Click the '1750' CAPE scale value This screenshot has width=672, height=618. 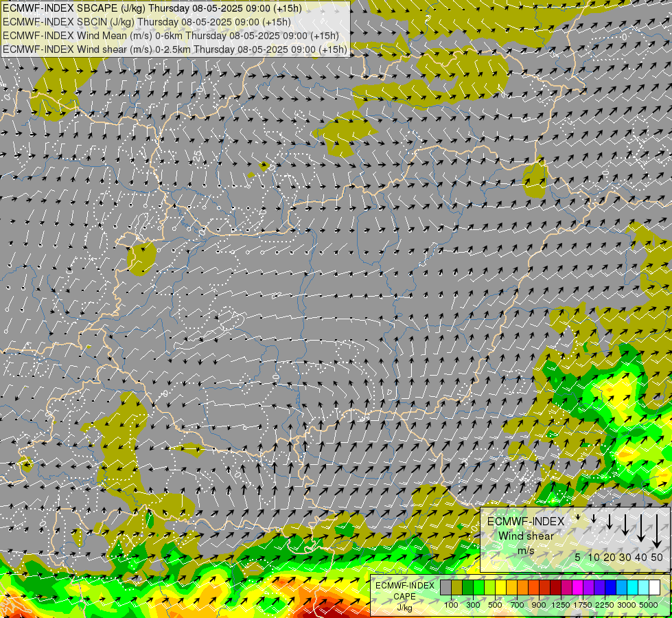point(583,605)
